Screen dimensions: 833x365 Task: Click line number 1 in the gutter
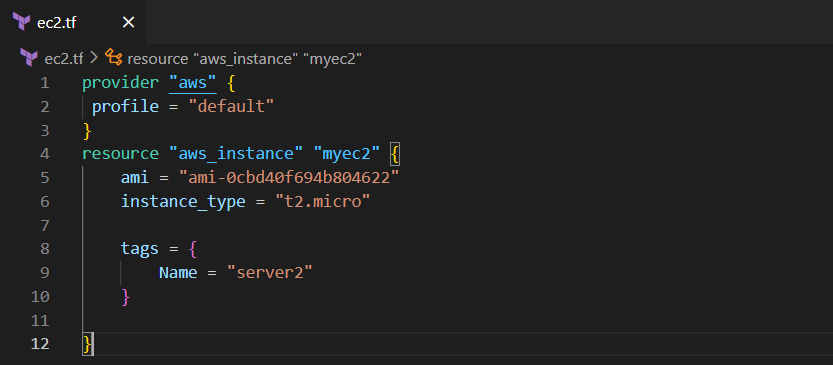coord(44,83)
